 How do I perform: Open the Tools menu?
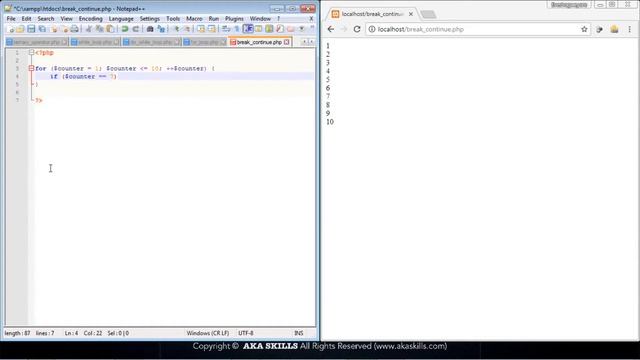(173, 19)
